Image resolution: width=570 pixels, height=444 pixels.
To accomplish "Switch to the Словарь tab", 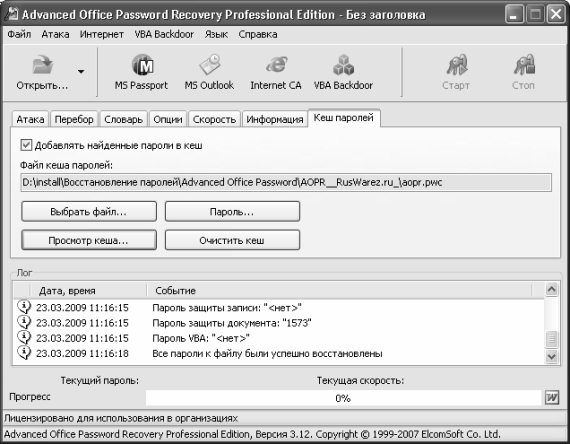I will click(x=124, y=119).
